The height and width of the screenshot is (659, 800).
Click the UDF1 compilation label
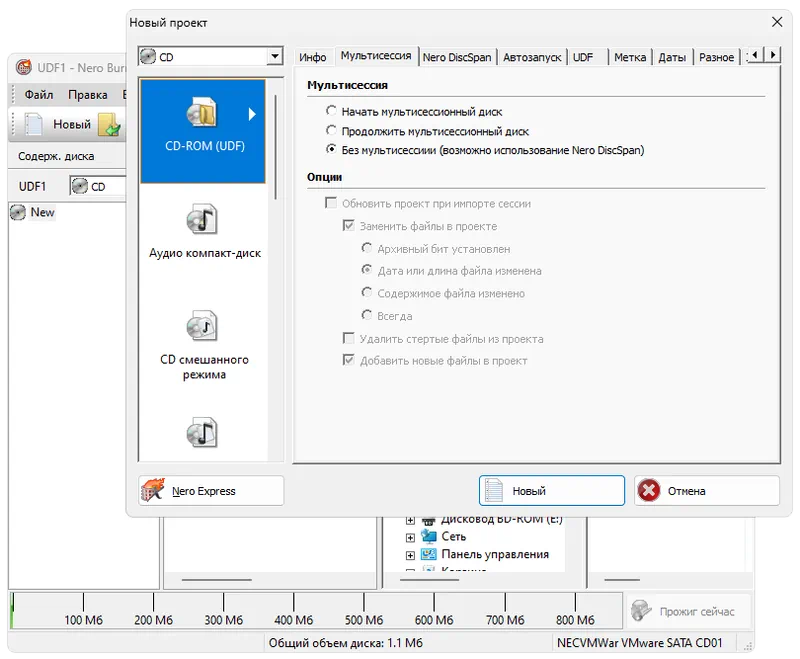click(32, 186)
